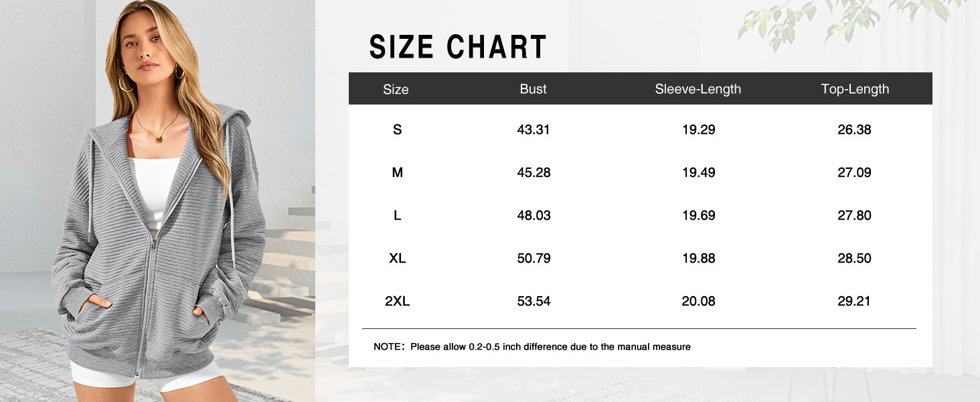Select the Bust column header

pos(533,88)
